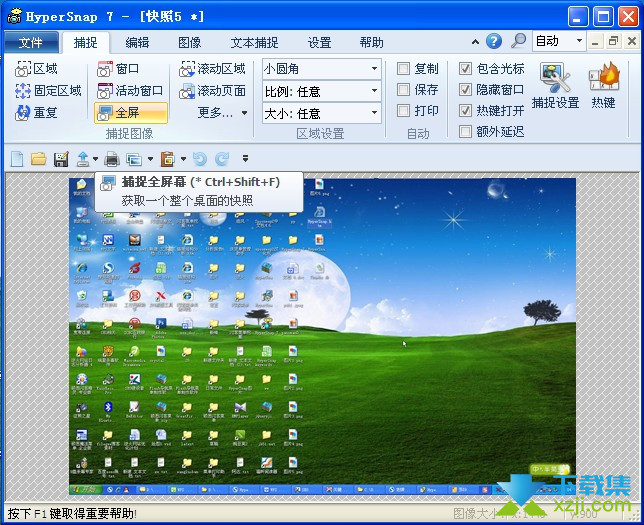Click the magnifier search icon
644x525 pixels.
tap(518, 41)
